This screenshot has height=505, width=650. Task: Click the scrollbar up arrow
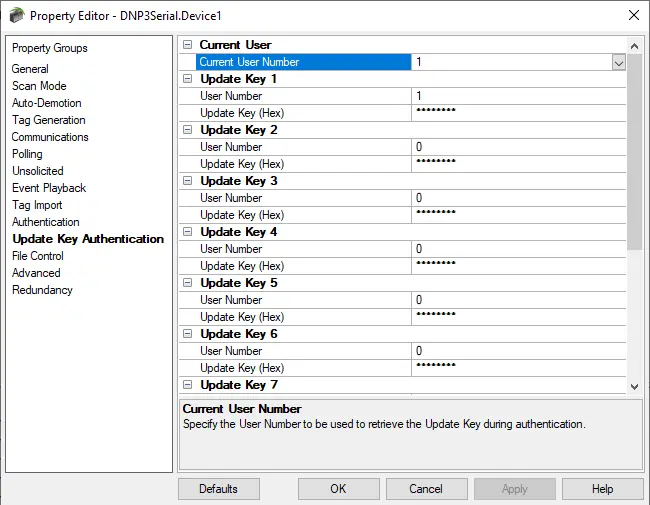click(x=634, y=46)
